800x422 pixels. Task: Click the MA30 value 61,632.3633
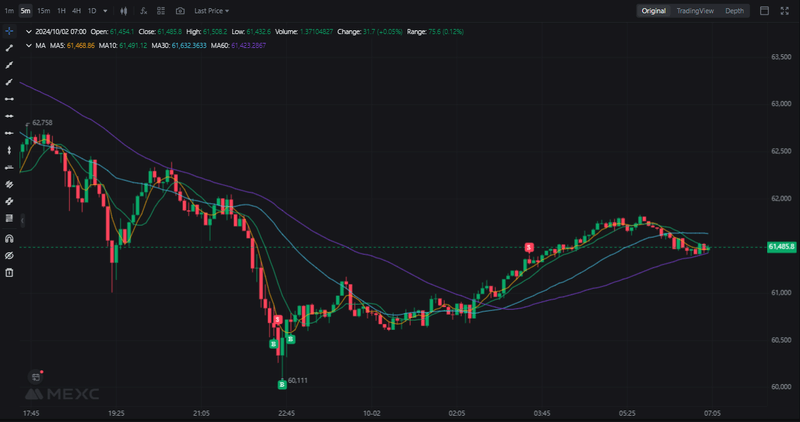click(189, 45)
